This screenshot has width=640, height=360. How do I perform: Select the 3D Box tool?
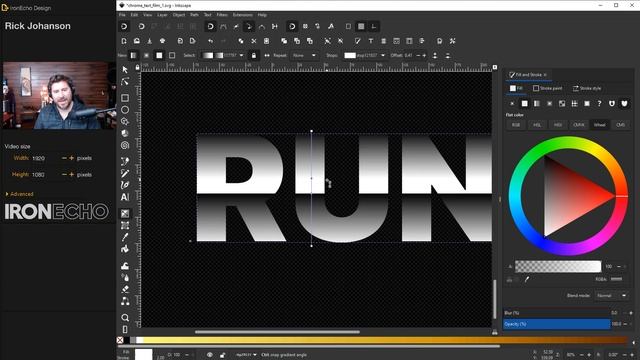click(x=125, y=133)
